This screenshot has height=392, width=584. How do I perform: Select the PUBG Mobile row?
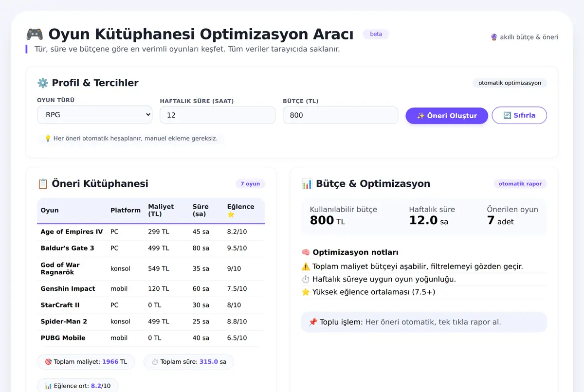tap(151, 338)
